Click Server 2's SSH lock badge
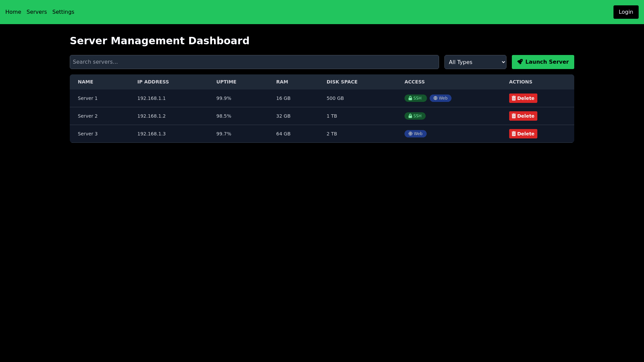Screen dimensions: 644x362 (x=415, y=116)
